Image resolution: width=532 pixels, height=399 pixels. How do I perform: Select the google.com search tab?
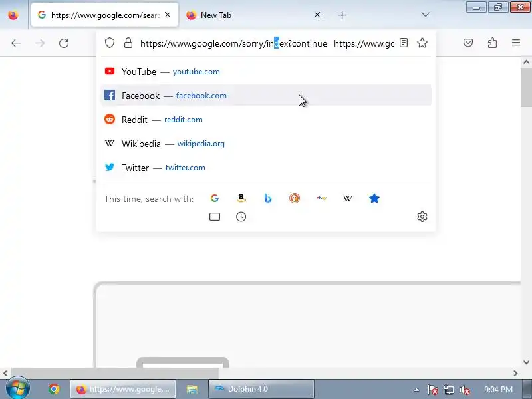105,15
